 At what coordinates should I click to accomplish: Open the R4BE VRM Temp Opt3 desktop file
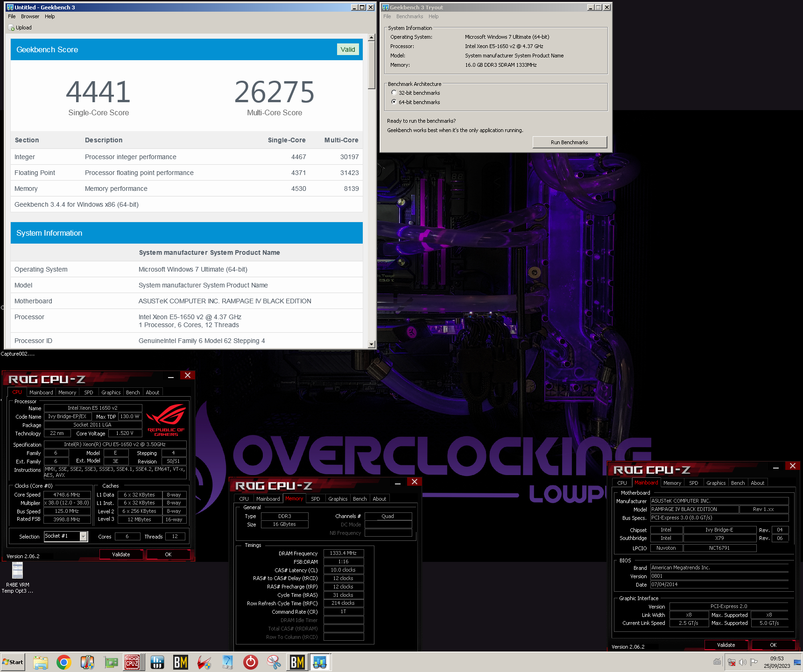pyautogui.click(x=18, y=578)
